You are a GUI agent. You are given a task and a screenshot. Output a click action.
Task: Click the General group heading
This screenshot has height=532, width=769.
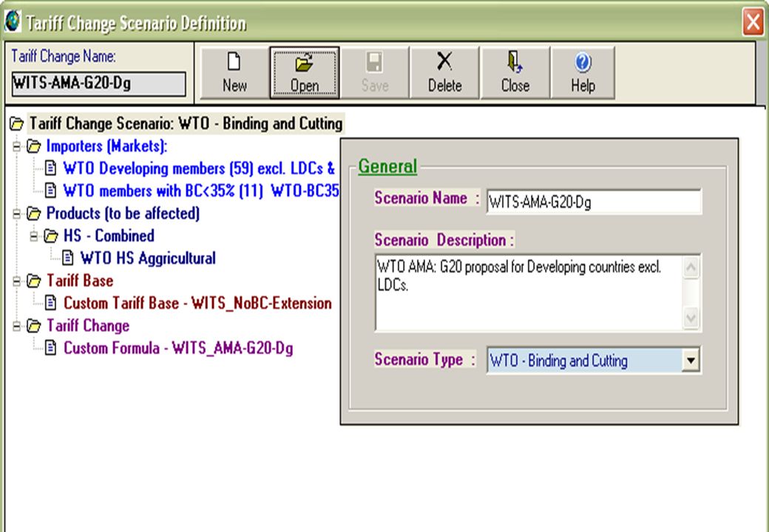(x=387, y=166)
